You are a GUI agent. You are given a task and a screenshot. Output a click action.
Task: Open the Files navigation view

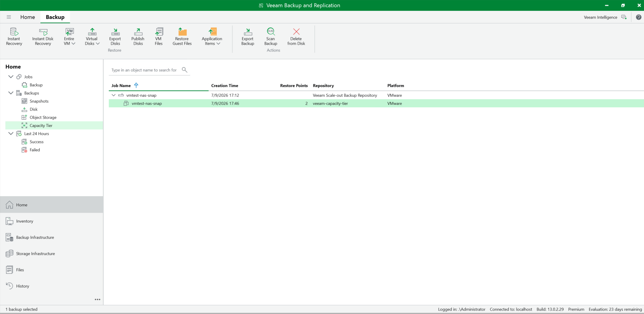pos(51,270)
